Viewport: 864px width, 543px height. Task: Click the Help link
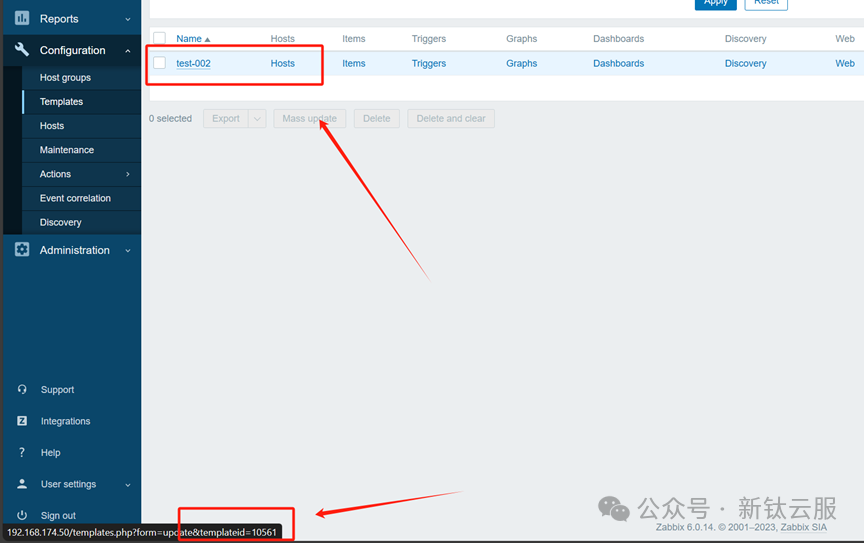click(x=51, y=453)
